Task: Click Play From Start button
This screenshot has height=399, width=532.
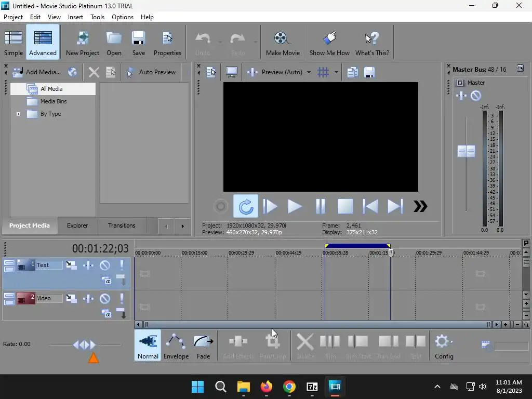Action: tap(270, 206)
